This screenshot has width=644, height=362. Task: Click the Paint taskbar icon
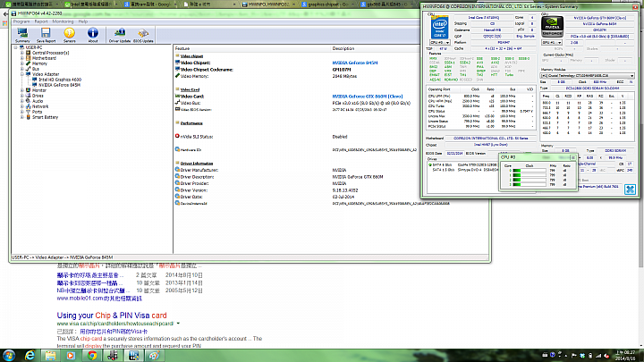point(154,356)
